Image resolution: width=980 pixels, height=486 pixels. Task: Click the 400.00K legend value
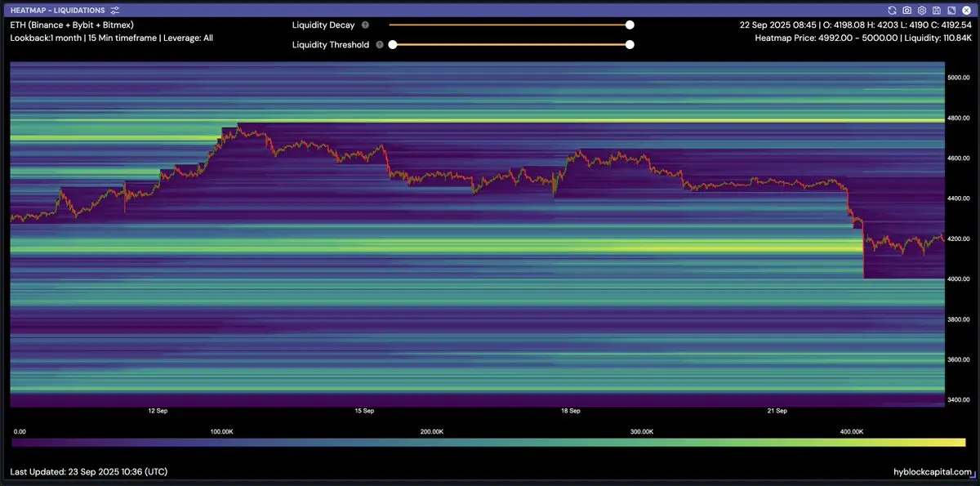(x=852, y=430)
